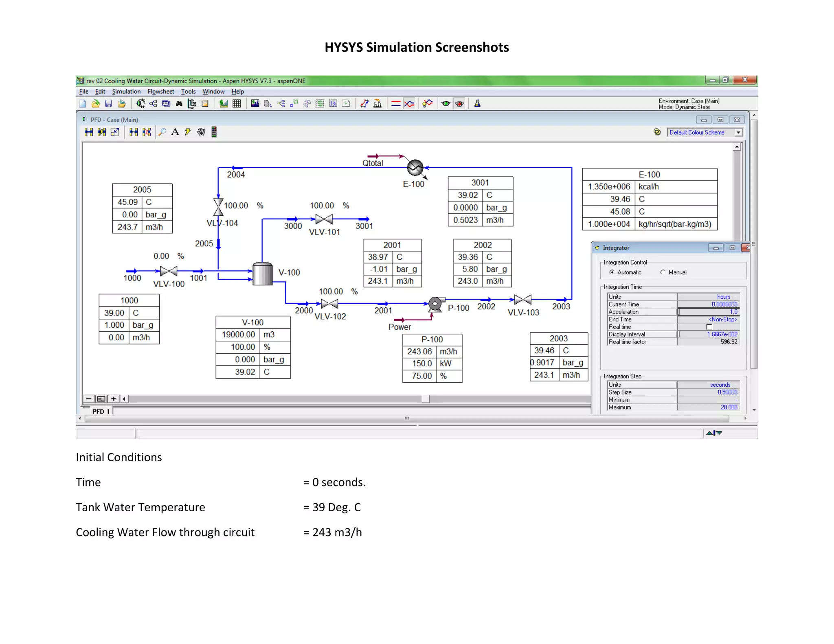The image size is (834, 644).
Task: Open the Flowsheet menu
Action: (160, 92)
